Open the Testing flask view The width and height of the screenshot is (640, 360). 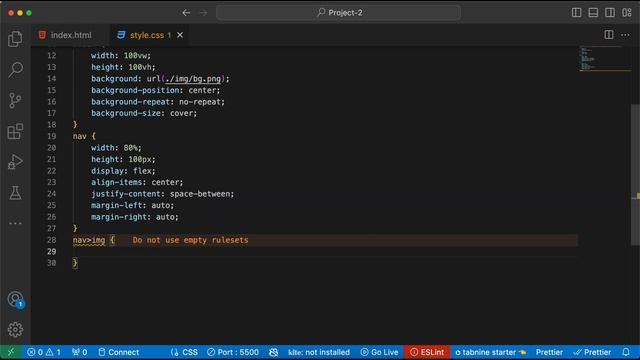click(x=15, y=193)
